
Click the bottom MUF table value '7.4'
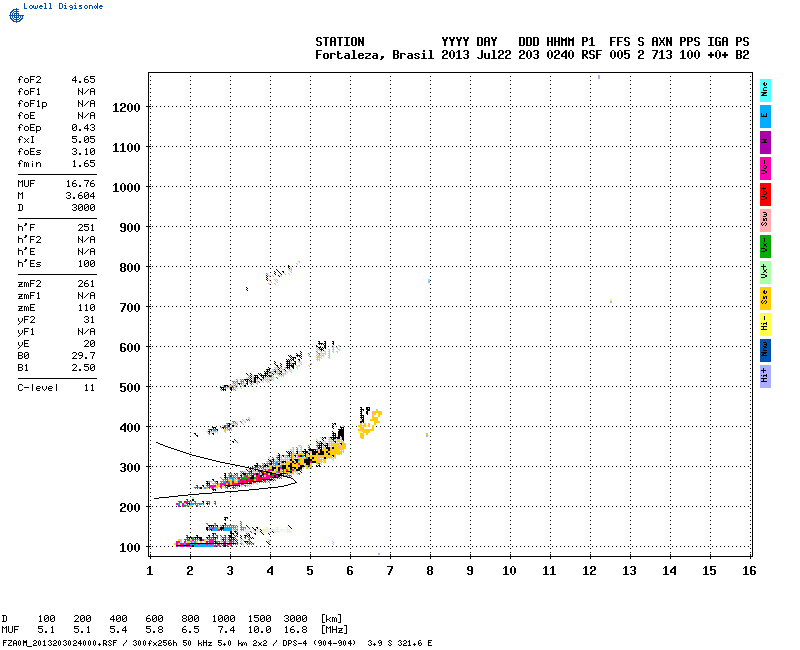227,630
